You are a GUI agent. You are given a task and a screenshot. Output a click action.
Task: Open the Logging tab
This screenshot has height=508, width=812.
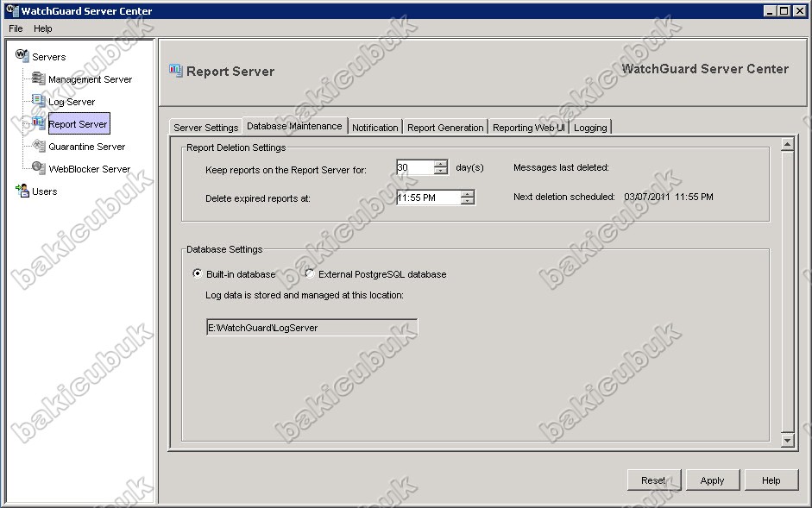pyautogui.click(x=590, y=128)
